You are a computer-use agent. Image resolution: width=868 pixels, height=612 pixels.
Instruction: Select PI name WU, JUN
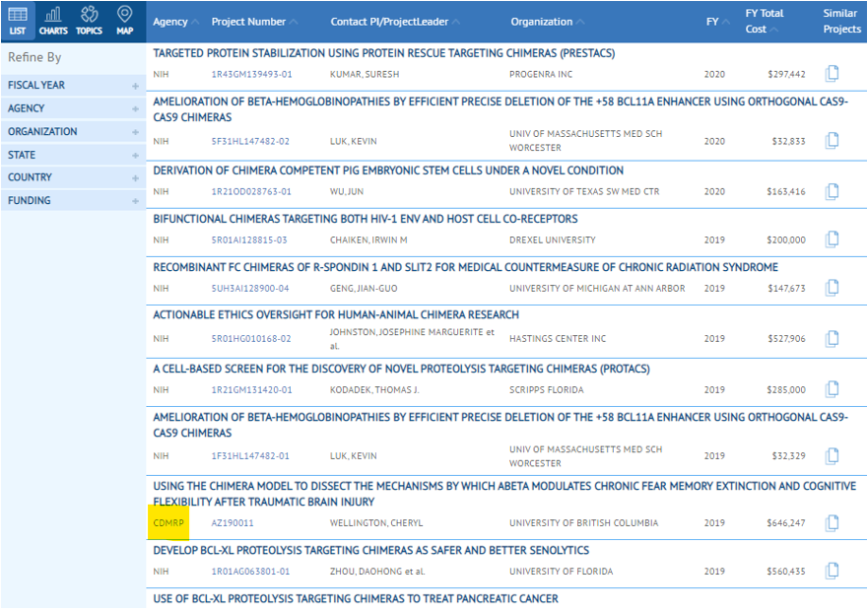coord(347,191)
